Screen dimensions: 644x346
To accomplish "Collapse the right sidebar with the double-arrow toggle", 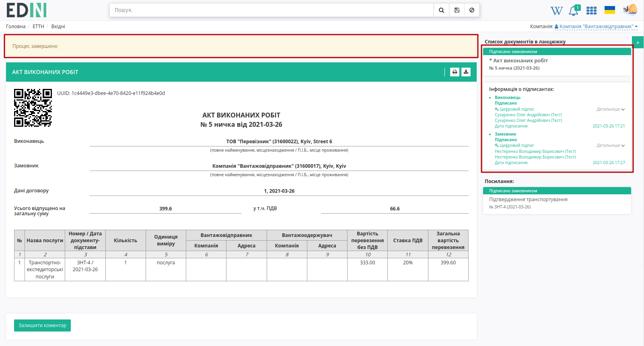I will click(638, 42).
